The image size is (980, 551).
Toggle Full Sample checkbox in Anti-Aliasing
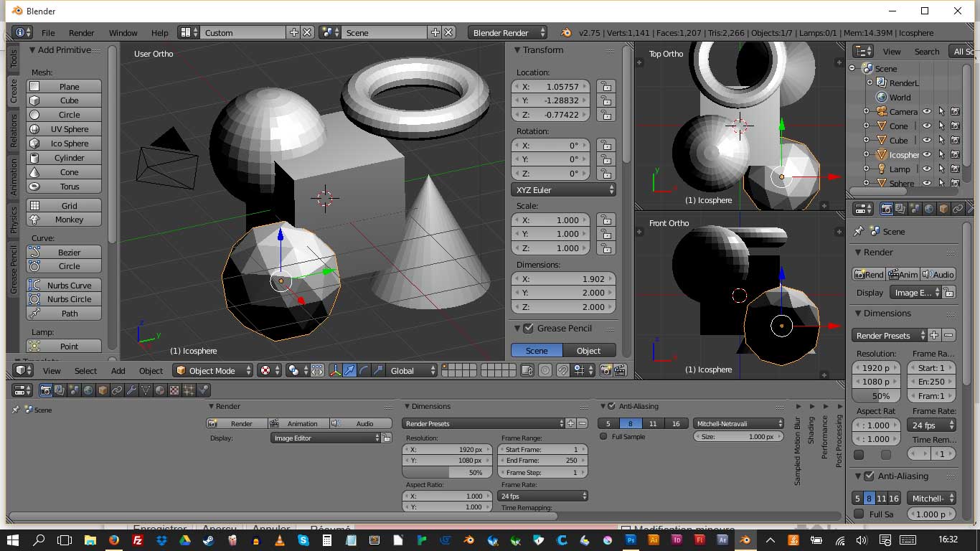coord(603,436)
